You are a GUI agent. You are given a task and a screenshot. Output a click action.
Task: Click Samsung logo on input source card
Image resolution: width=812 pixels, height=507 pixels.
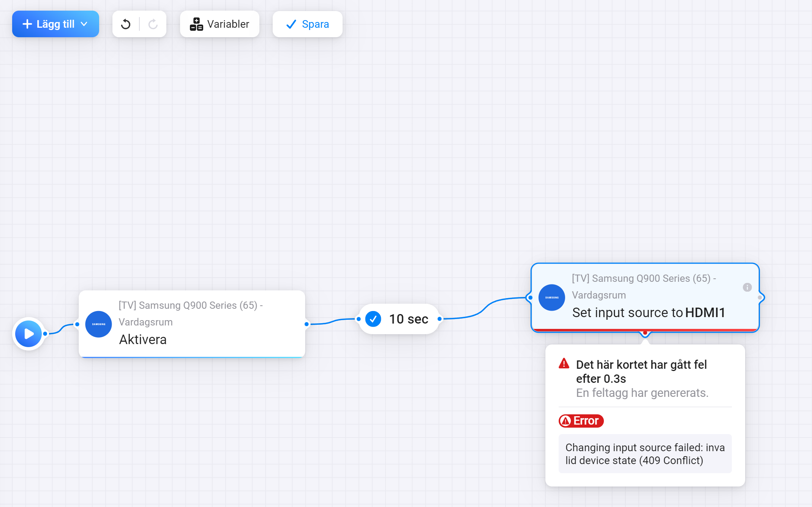point(552,297)
